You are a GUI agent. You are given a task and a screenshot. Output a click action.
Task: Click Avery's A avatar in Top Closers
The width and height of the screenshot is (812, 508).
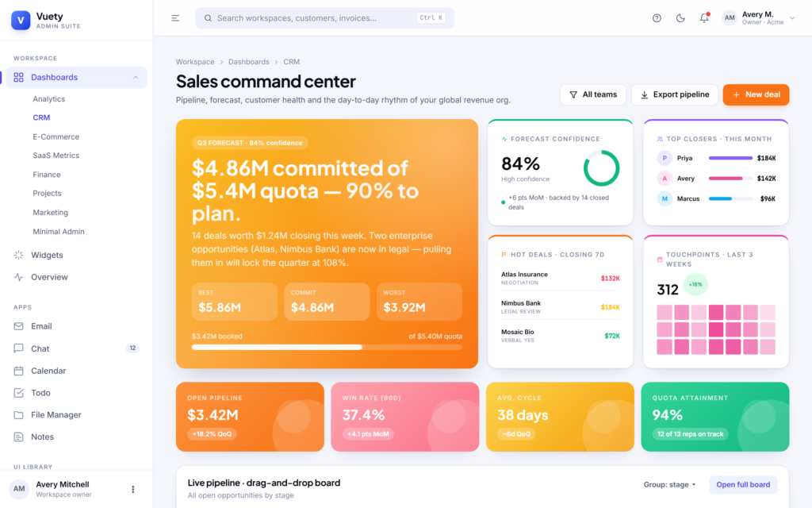(x=665, y=179)
